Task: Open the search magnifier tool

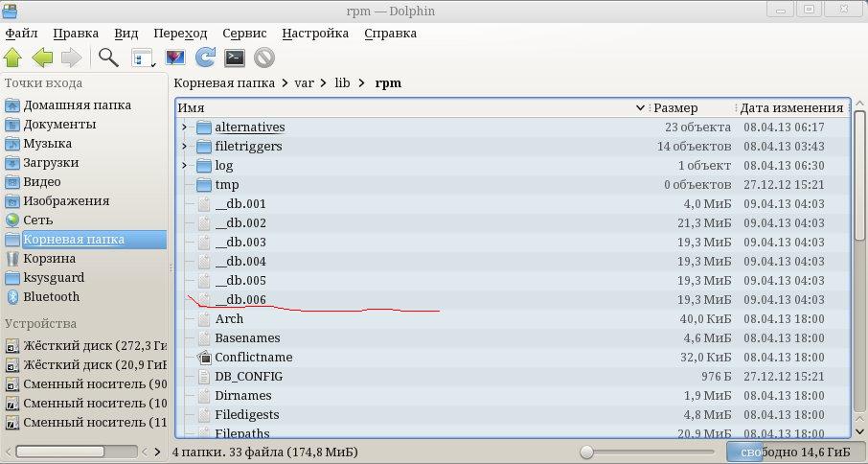Action: click(108, 58)
